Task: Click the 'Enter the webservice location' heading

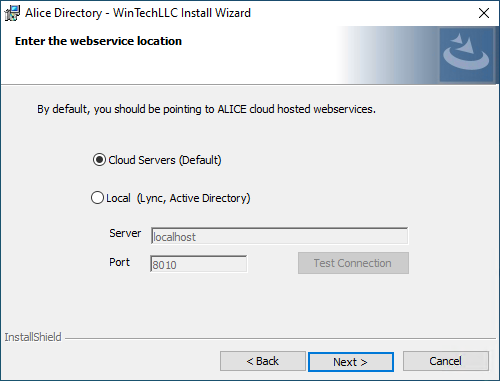Action: (x=98, y=41)
